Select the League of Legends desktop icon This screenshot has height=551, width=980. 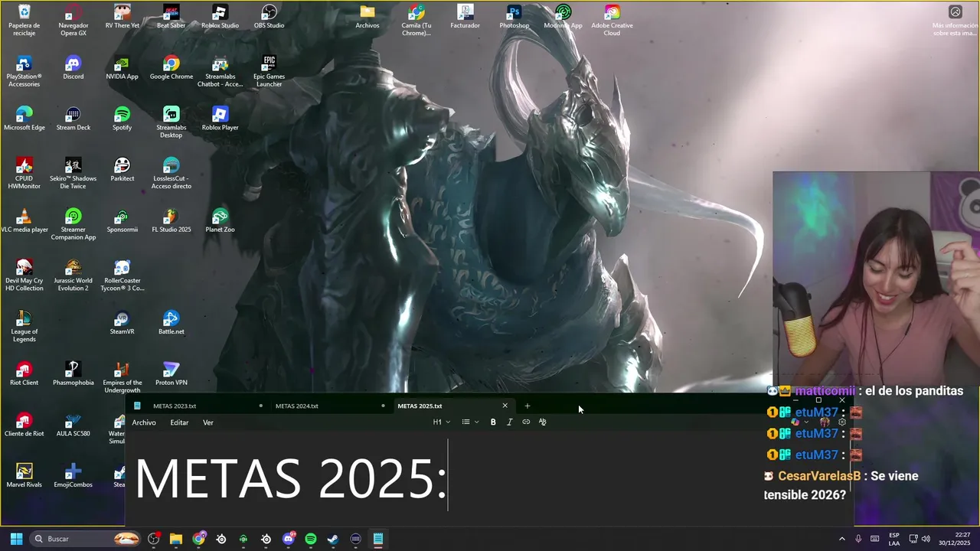click(24, 326)
